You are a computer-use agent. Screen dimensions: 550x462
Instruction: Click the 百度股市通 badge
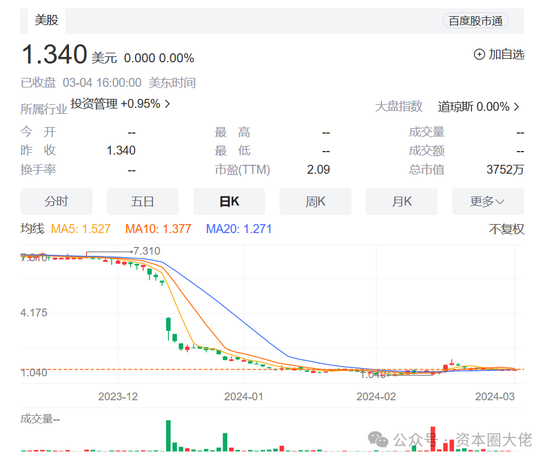tap(475, 21)
